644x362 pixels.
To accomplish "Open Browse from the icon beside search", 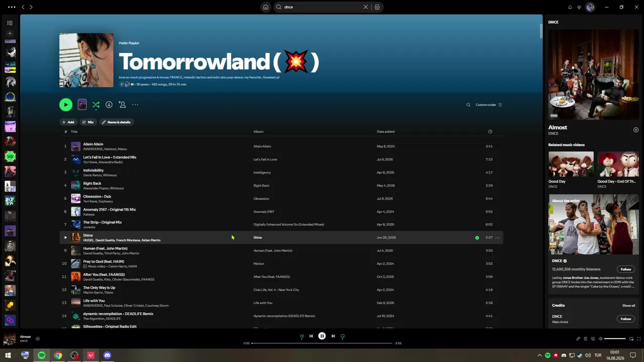I will point(377,7).
